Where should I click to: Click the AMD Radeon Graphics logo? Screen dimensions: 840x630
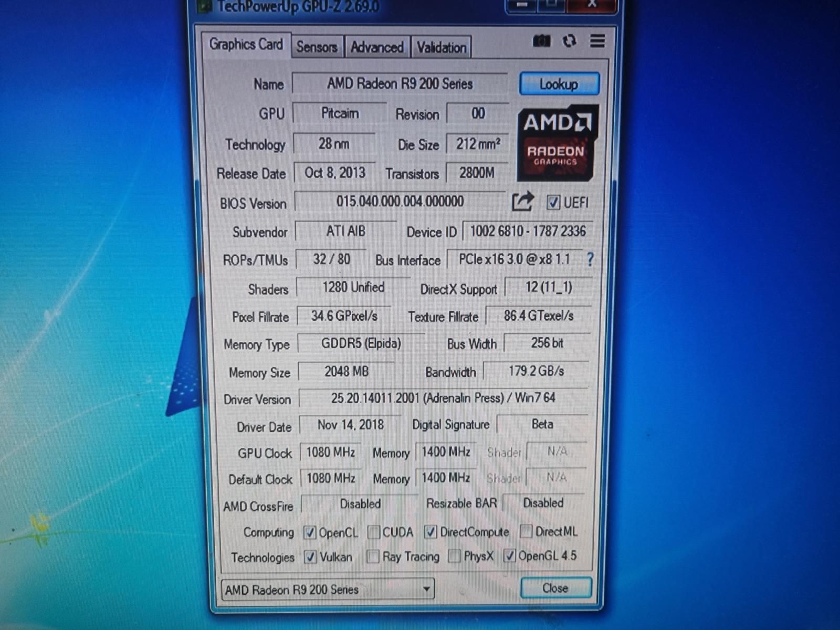pos(558,143)
